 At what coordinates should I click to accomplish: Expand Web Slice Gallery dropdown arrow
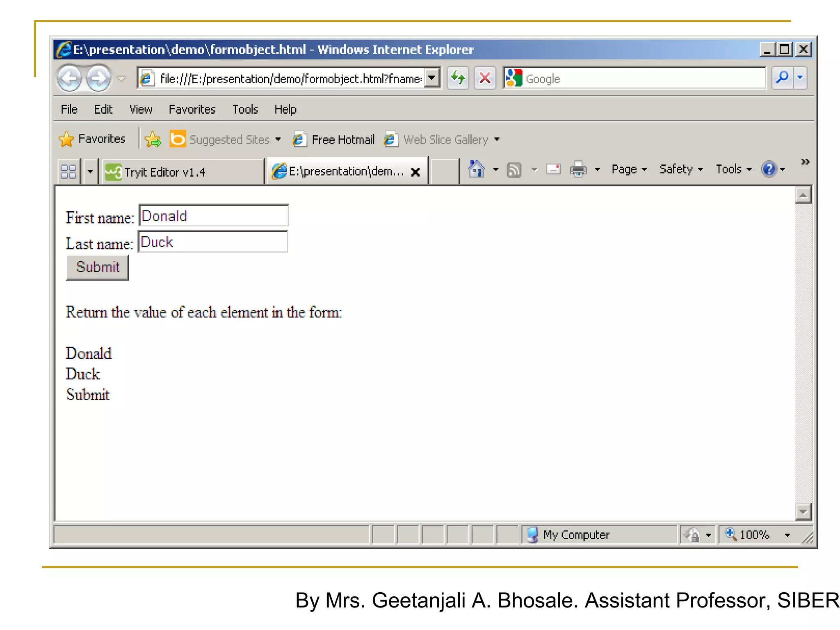tap(497, 139)
